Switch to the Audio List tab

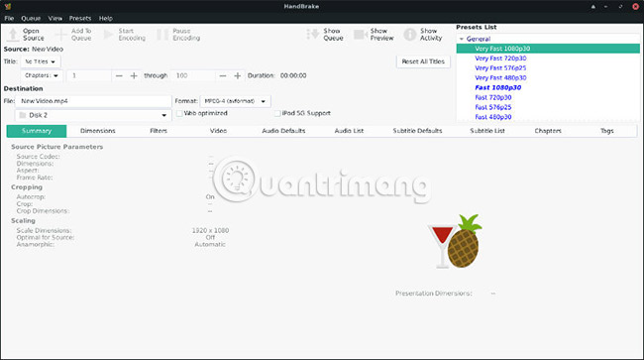click(349, 131)
